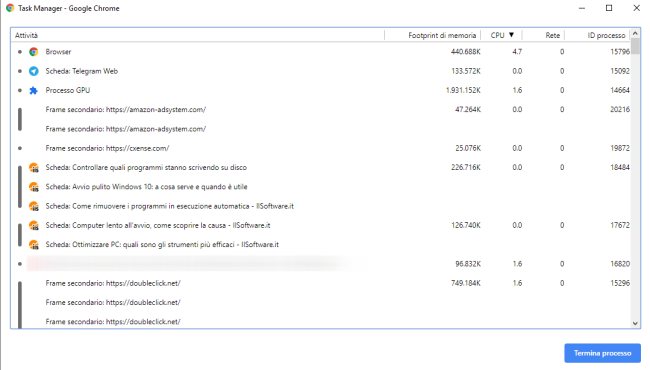Click the icon next to Computer lento all'avvio
Viewport: 650px width, 370px height.
(34, 225)
